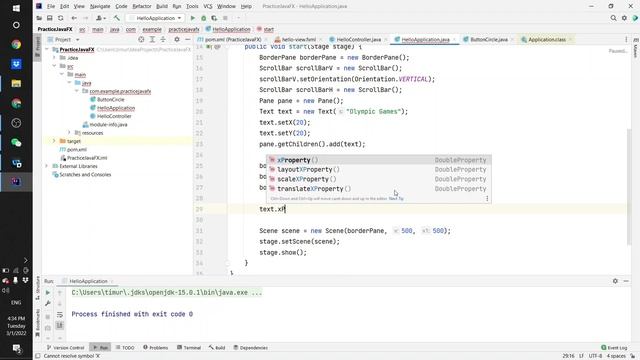This screenshot has height=360, width=640.
Task: Save all with the disk icon
Action: tap(49, 18)
